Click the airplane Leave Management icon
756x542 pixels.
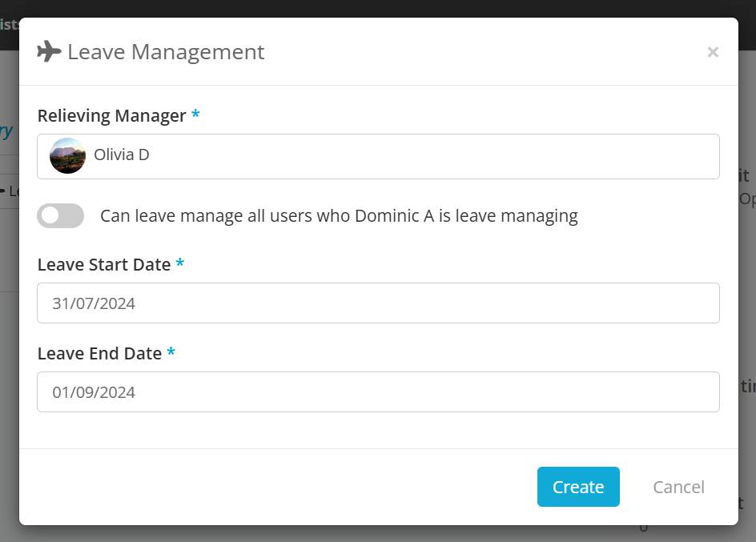pos(49,51)
